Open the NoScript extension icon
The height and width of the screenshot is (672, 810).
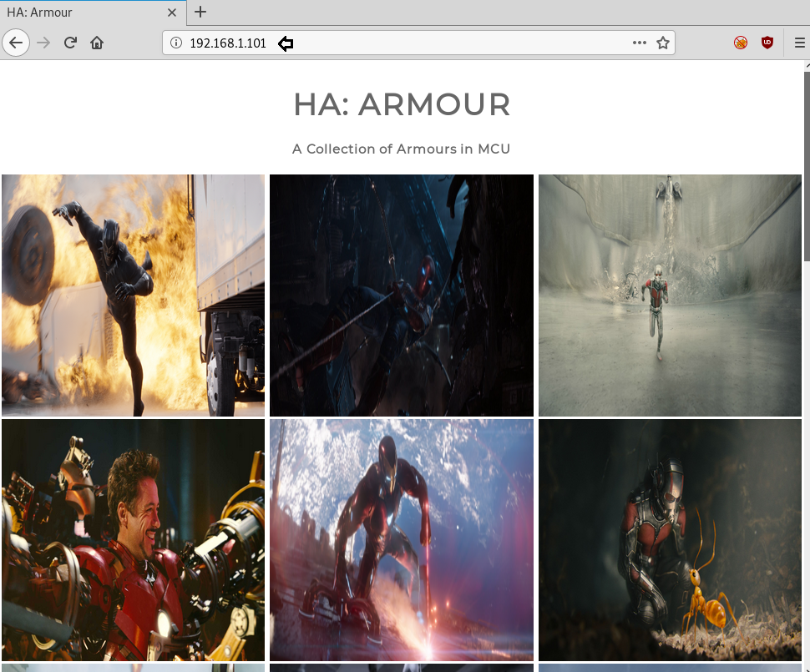click(x=741, y=43)
